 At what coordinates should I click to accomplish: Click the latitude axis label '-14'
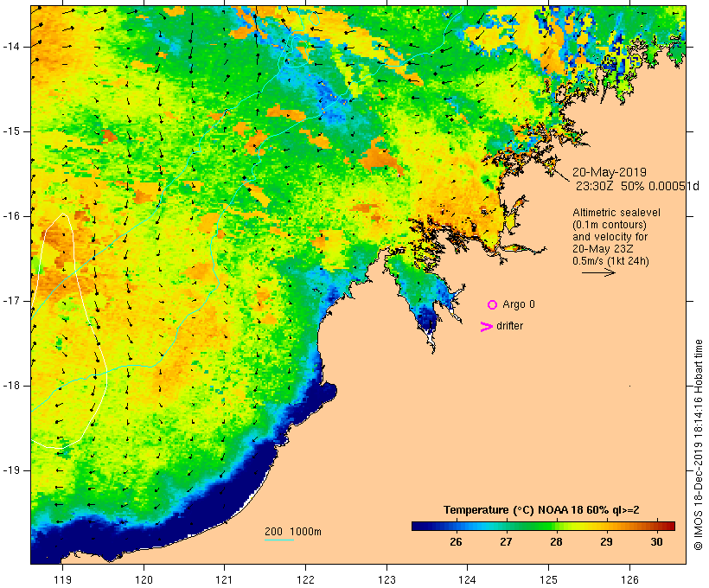[x=11, y=47]
